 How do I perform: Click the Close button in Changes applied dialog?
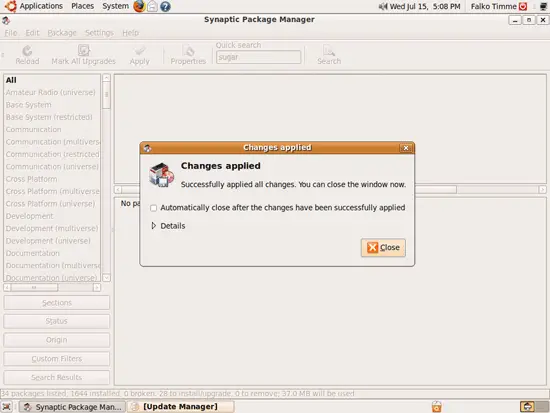click(383, 248)
